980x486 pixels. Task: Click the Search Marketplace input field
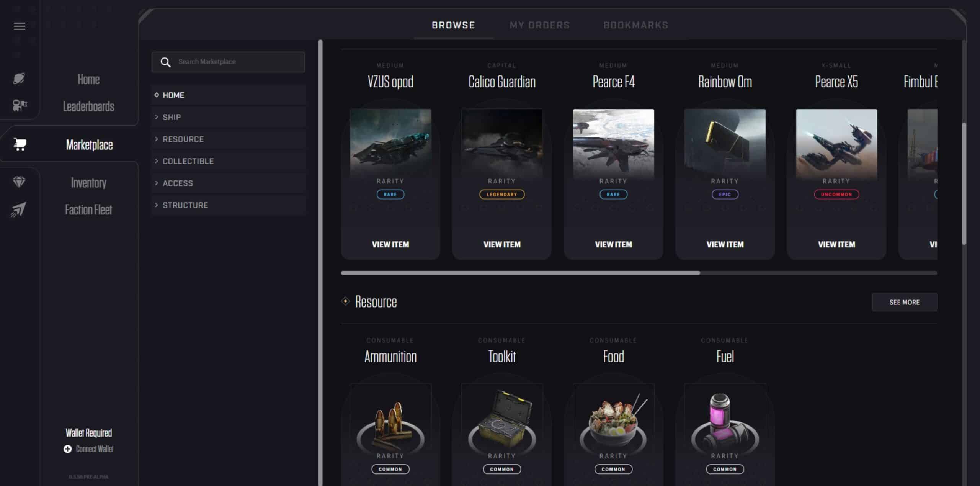pyautogui.click(x=229, y=62)
